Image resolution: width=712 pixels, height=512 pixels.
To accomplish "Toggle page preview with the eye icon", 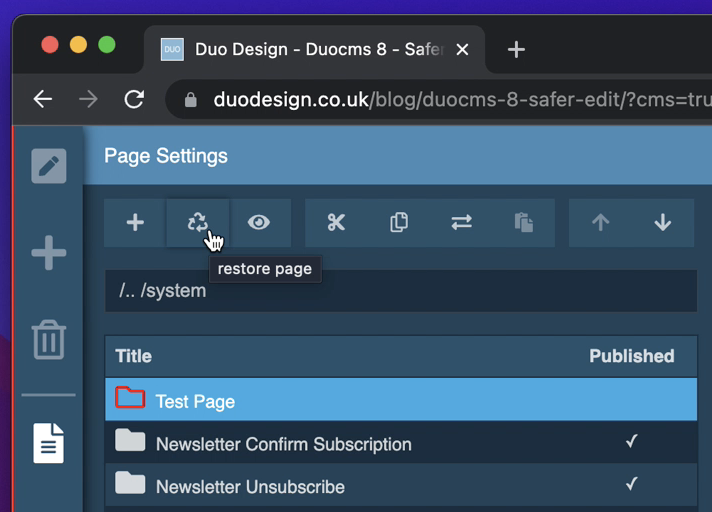I will 259,223.
